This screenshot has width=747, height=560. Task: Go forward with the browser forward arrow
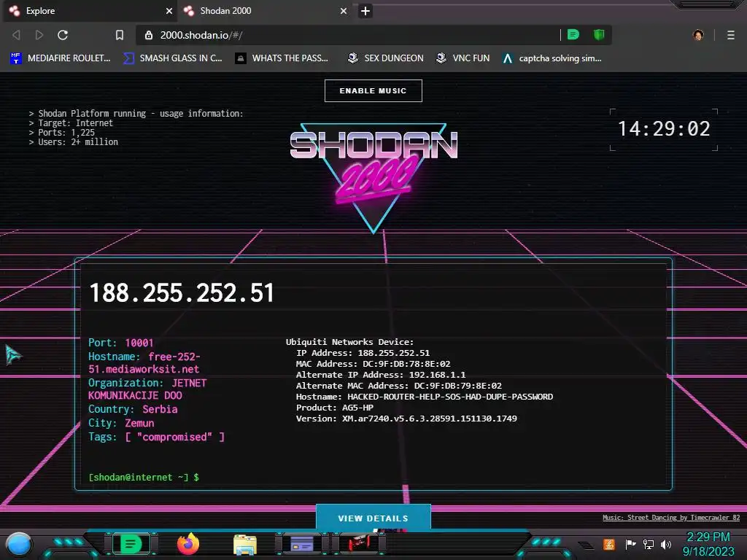tap(39, 35)
